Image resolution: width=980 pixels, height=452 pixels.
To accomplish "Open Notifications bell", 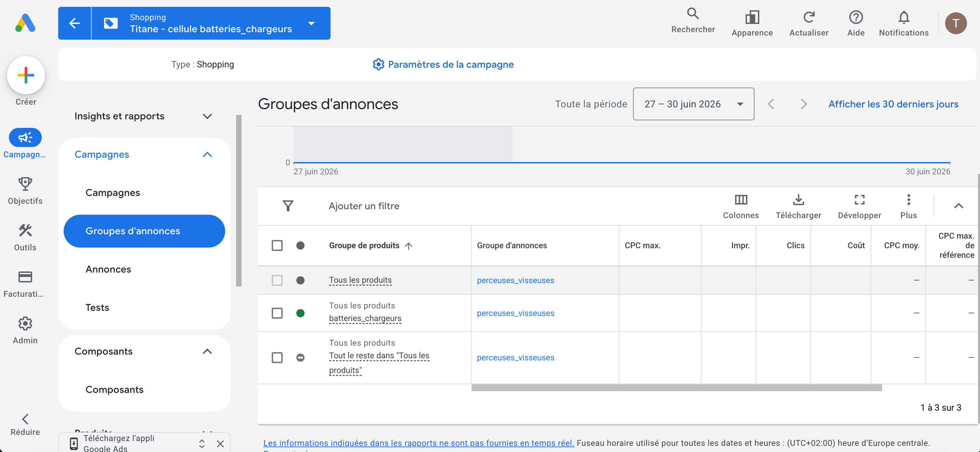I will [x=904, y=23].
